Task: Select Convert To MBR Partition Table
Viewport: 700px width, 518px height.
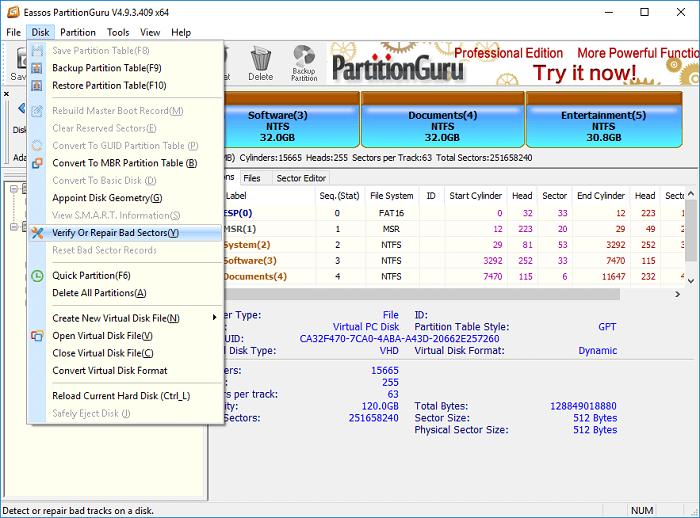Action: 125,163
